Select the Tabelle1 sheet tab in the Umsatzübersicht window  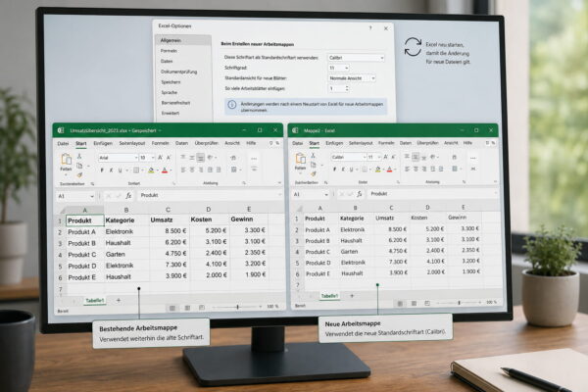[x=95, y=301]
